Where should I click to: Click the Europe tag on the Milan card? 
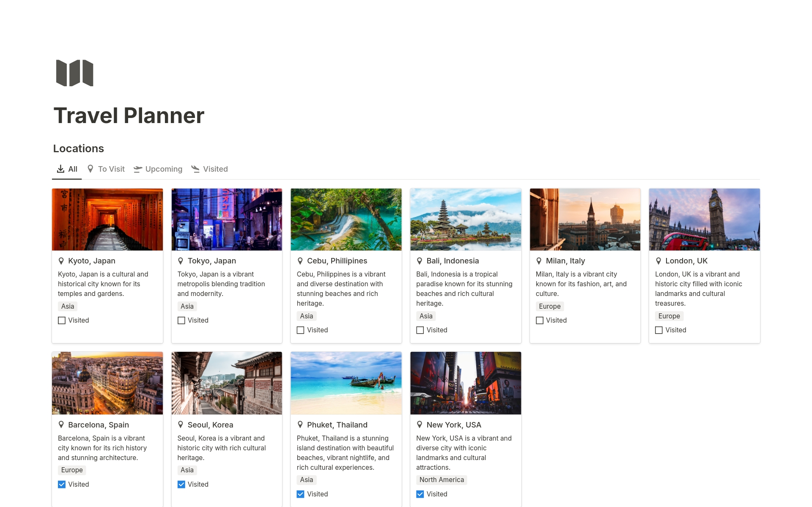point(549,306)
